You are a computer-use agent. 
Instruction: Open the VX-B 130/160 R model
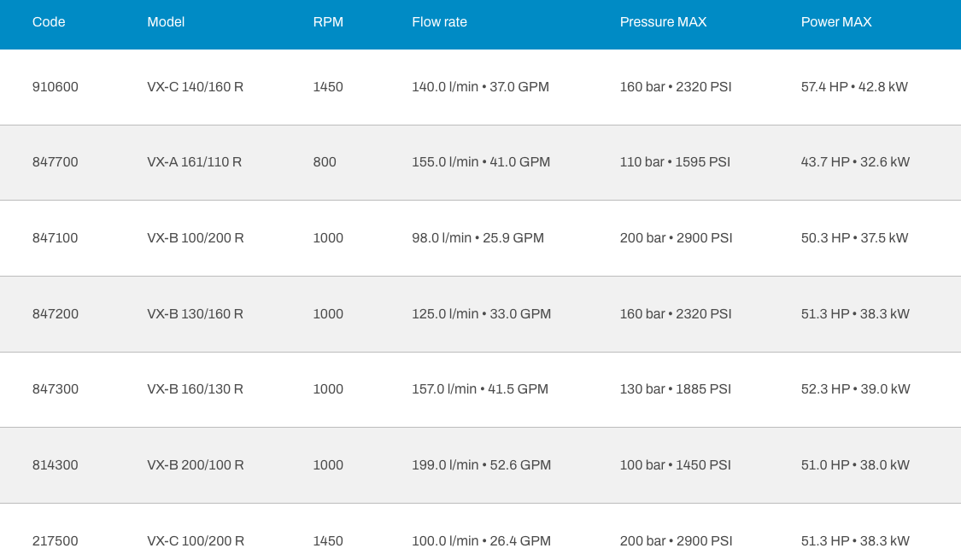pyautogui.click(x=195, y=314)
